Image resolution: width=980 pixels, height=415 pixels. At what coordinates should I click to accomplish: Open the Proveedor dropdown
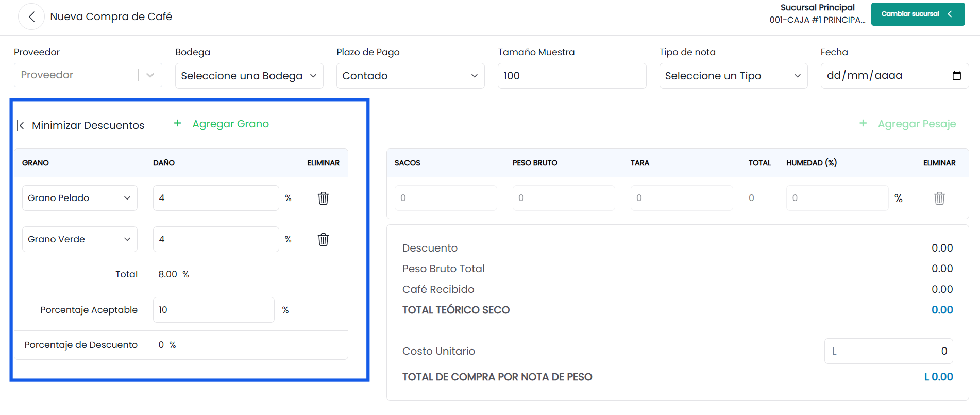click(x=88, y=75)
